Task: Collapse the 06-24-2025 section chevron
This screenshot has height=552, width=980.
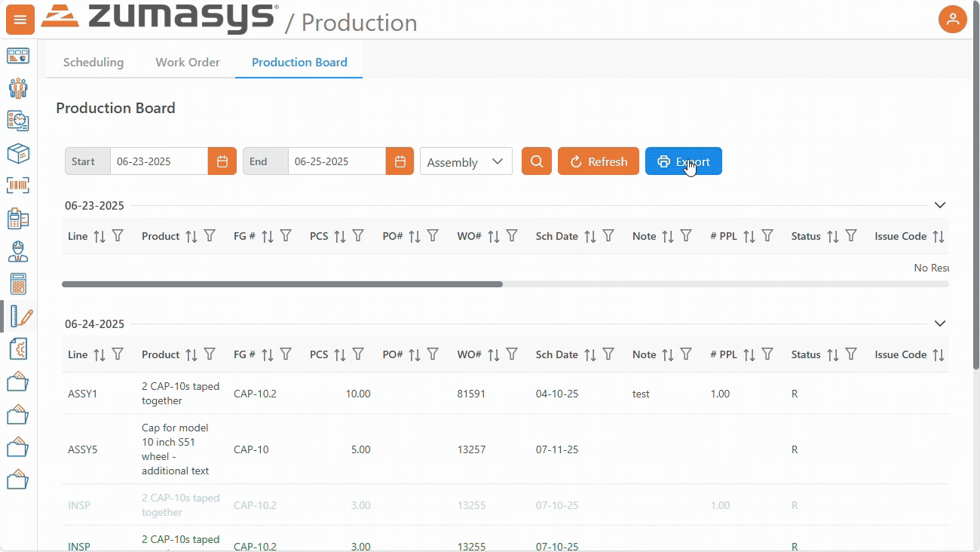Action: [x=939, y=323]
